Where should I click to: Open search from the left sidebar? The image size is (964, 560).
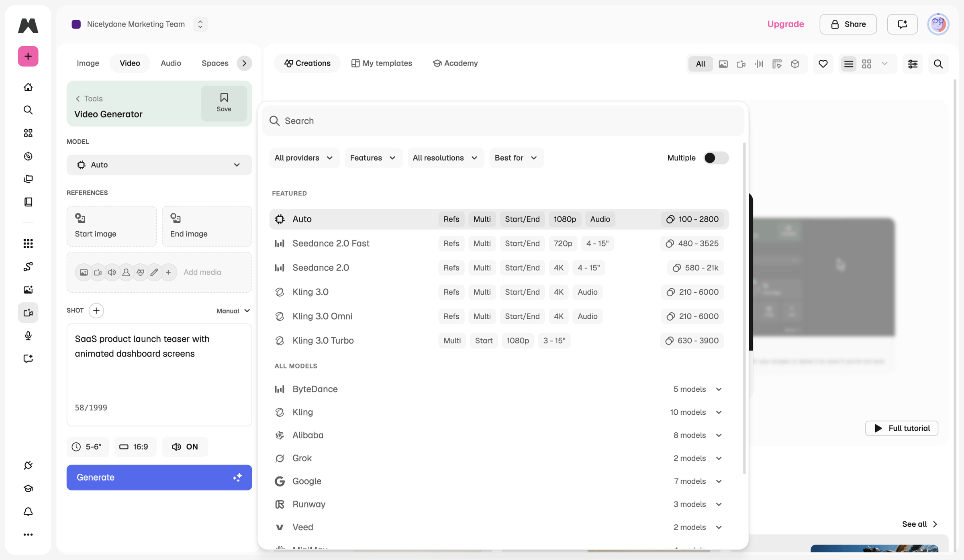coord(28,110)
